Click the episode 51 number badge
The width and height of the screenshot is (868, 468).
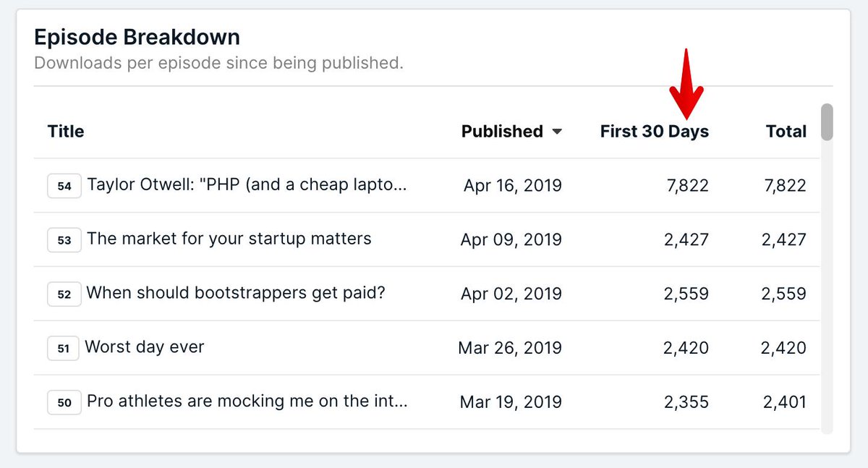click(64, 349)
